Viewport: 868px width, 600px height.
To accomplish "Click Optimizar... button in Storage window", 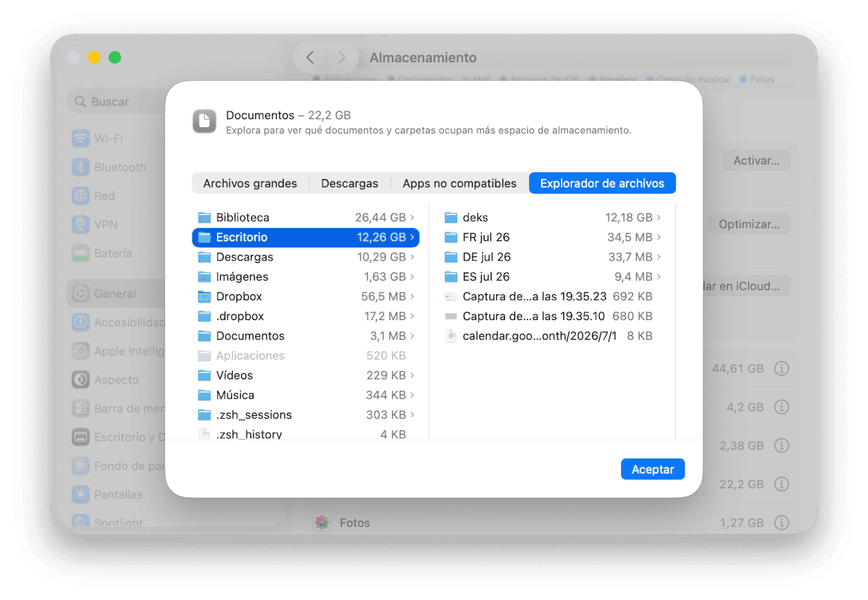I will pos(749,224).
